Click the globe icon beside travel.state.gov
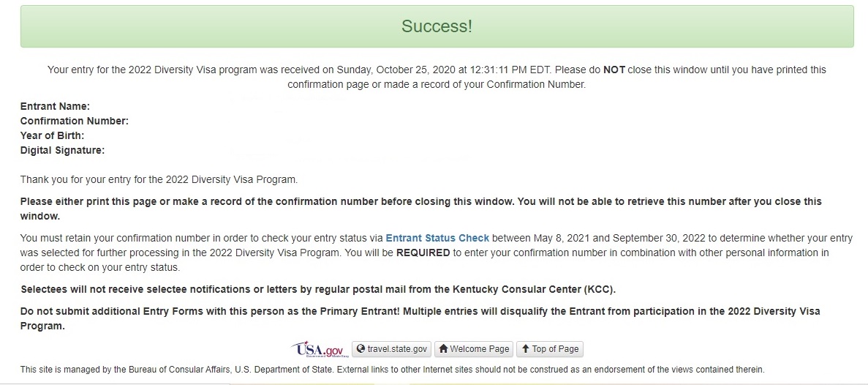 pos(361,349)
